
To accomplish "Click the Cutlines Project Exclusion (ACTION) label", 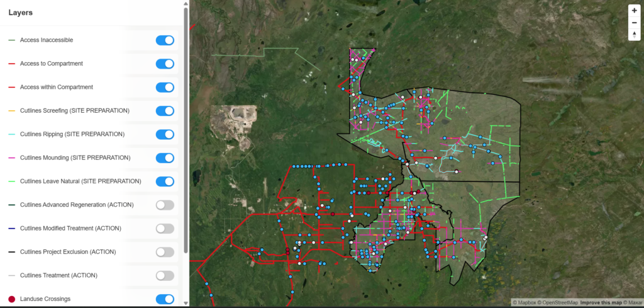I will (68, 252).
